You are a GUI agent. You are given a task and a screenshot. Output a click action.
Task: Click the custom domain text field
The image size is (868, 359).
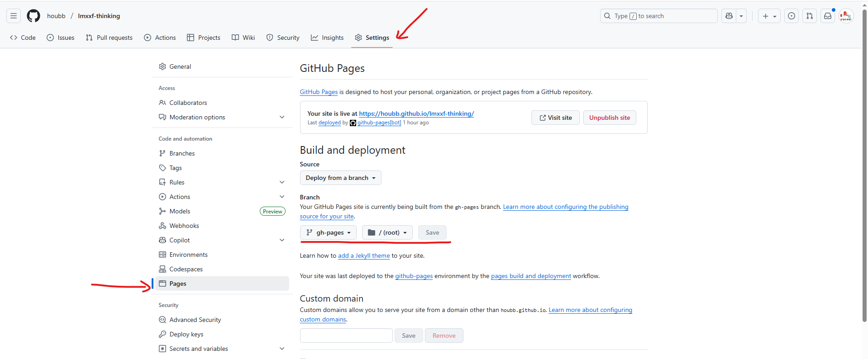click(x=346, y=335)
